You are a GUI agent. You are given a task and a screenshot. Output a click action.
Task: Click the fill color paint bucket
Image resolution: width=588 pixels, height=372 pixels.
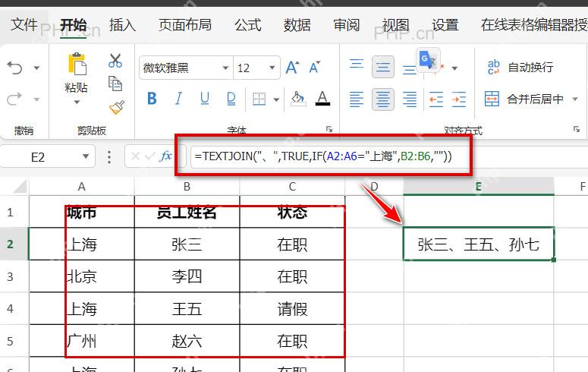(298, 99)
